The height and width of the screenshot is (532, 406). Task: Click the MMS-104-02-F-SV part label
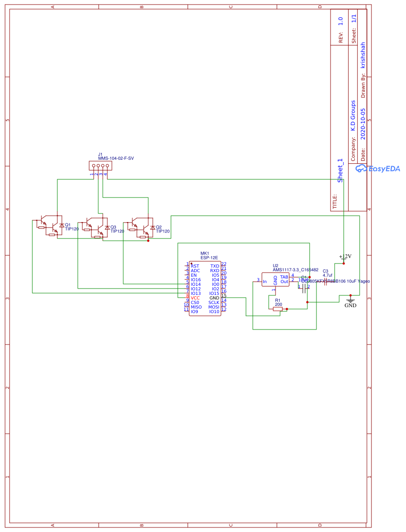pos(116,158)
